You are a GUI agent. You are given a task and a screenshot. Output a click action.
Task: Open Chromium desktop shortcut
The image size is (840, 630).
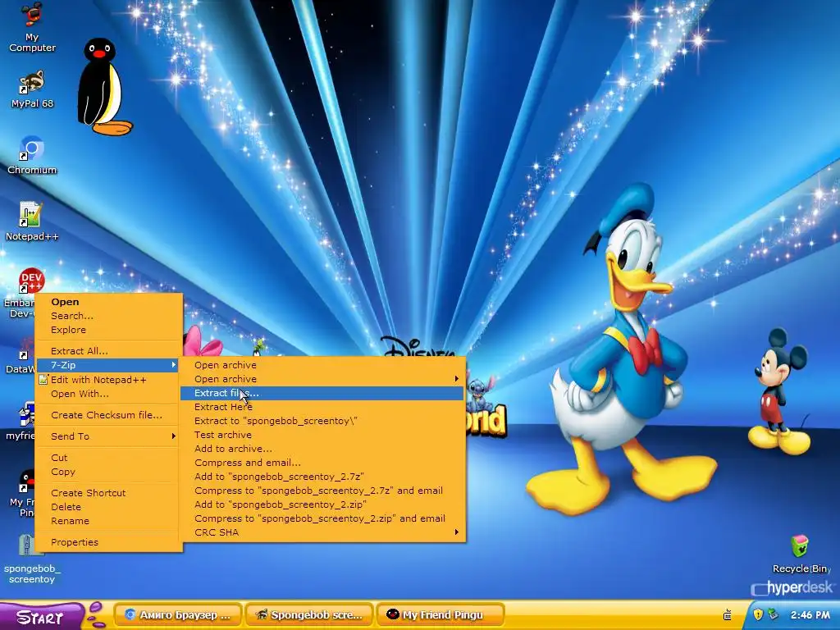click(32, 155)
